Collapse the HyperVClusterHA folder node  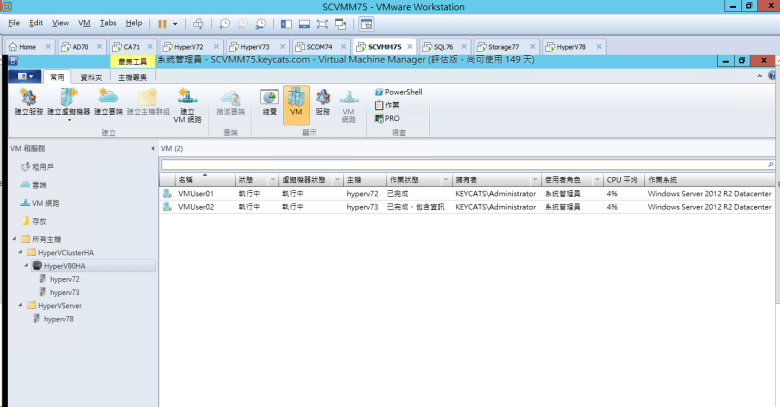20,253
